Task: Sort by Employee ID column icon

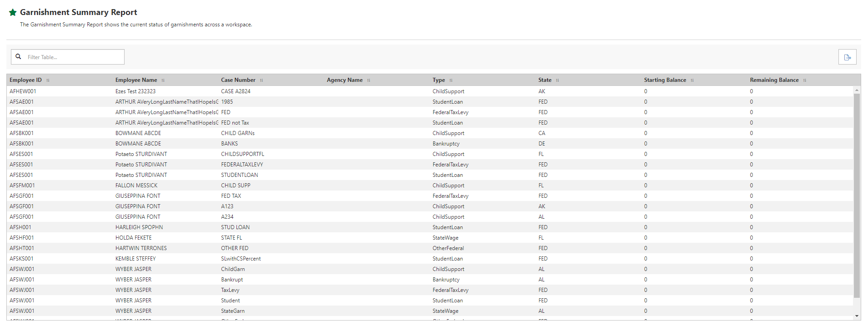Action: pos(48,80)
